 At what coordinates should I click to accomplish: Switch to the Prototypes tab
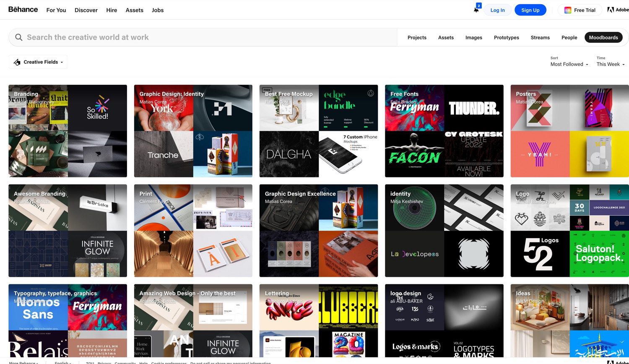506,37
